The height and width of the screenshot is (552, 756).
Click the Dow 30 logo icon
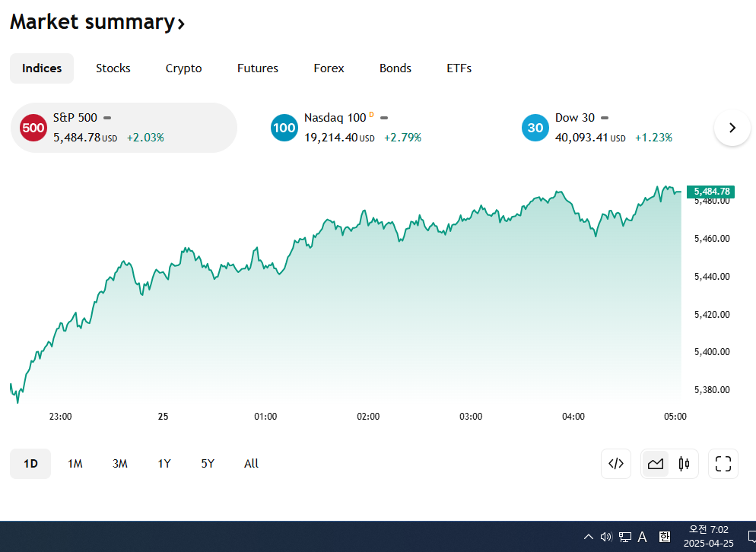(535, 128)
